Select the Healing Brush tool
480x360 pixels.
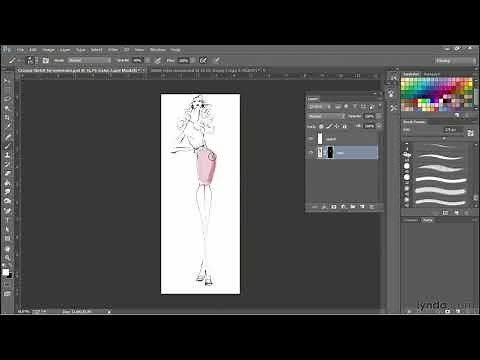(x=7, y=136)
